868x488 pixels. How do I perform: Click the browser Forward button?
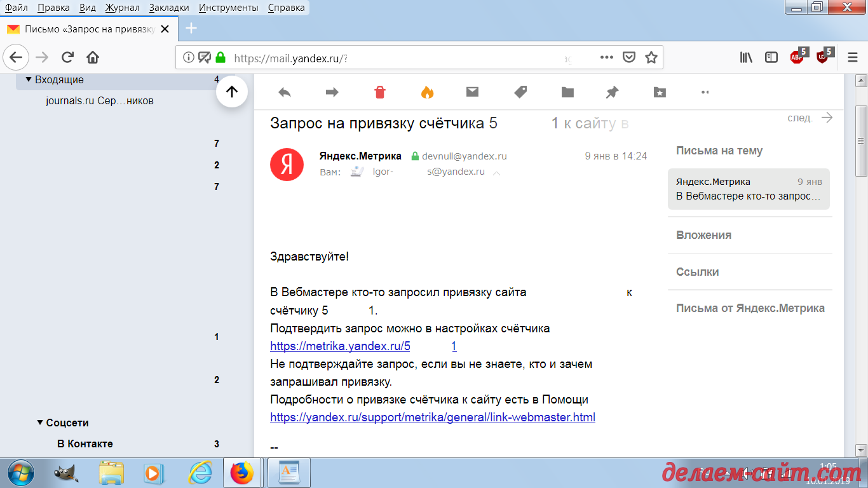42,57
